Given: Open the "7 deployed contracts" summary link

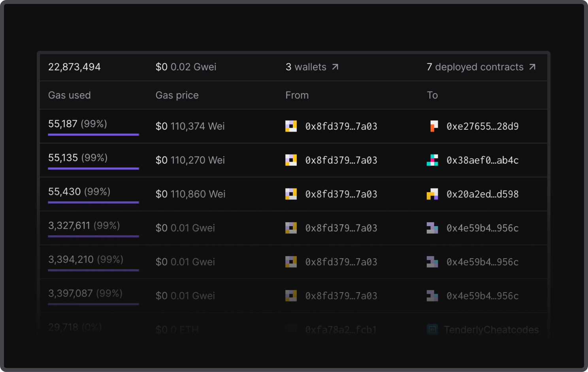Looking at the screenshot, I should click(475, 67).
